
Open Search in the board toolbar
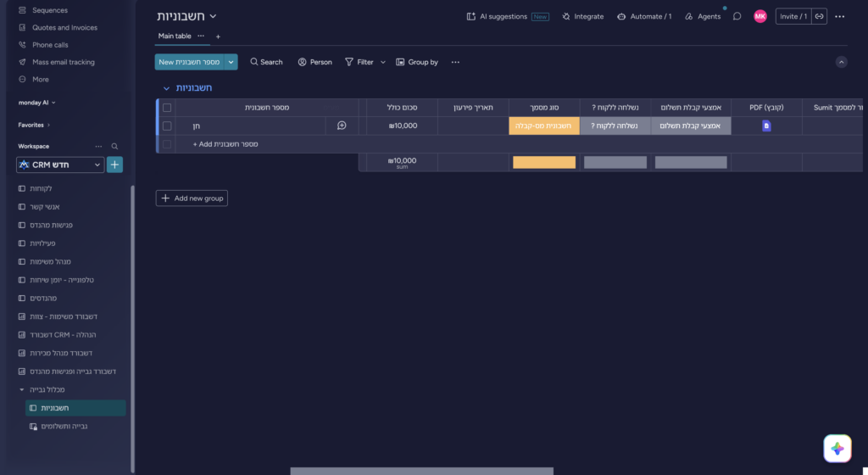[266, 62]
